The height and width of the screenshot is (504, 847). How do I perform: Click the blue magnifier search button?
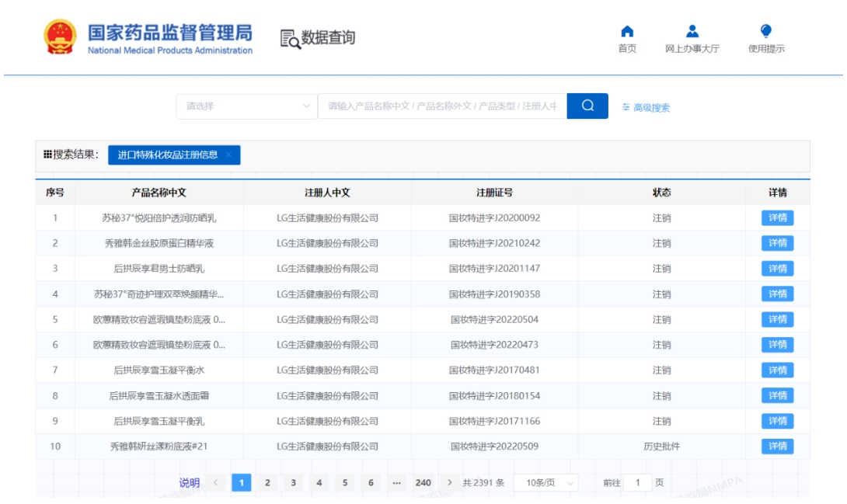587,106
